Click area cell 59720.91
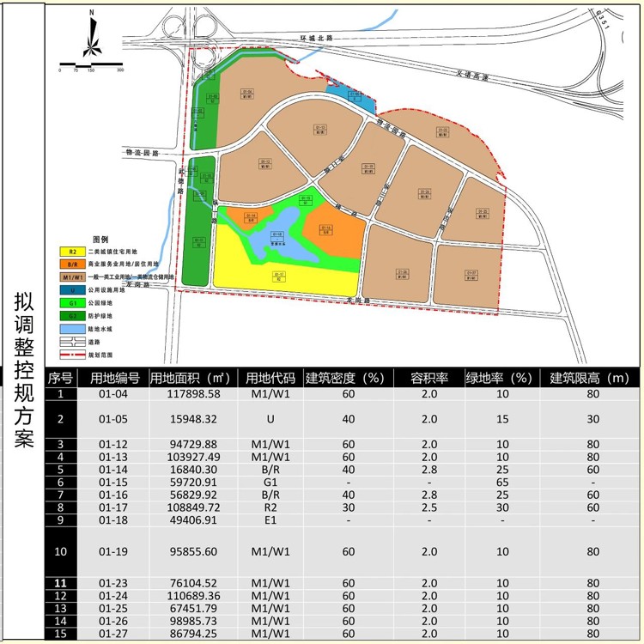Screen dimensions: 644x644 click(193, 483)
